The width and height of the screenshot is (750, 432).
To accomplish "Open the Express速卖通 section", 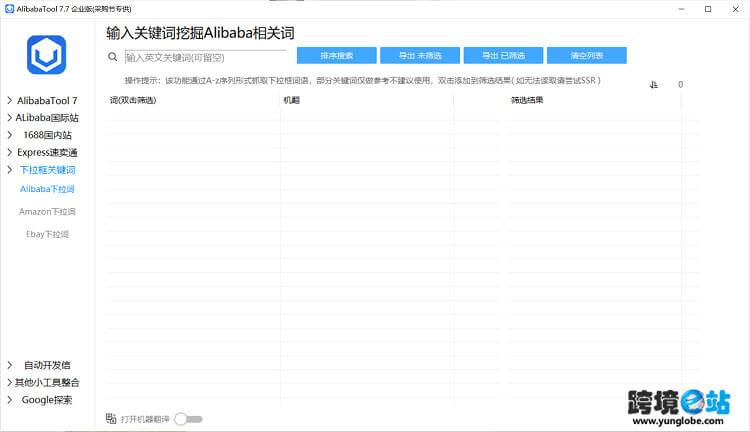I will click(47, 152).
